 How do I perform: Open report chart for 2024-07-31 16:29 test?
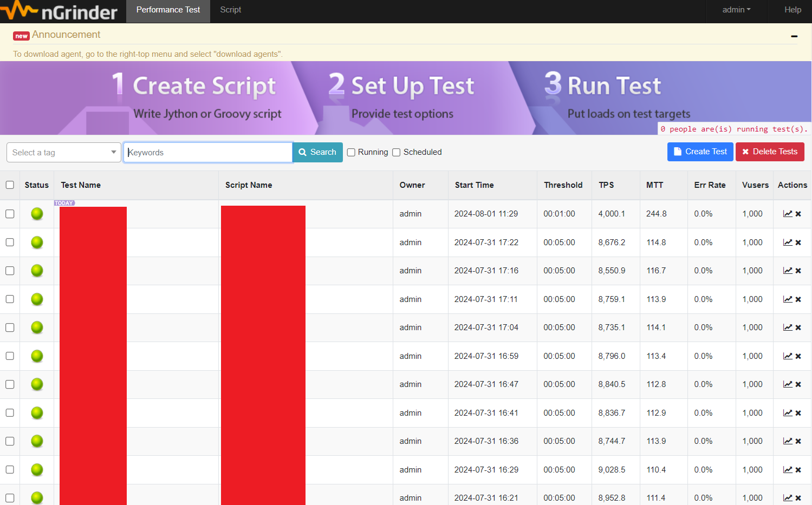point(788,470)
